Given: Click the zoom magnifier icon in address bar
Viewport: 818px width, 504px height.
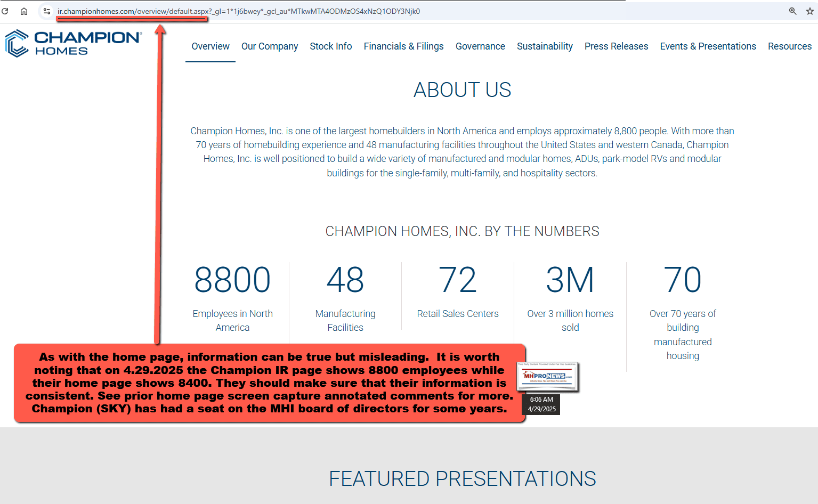Looking at the screenshot, I should (792, 11).
